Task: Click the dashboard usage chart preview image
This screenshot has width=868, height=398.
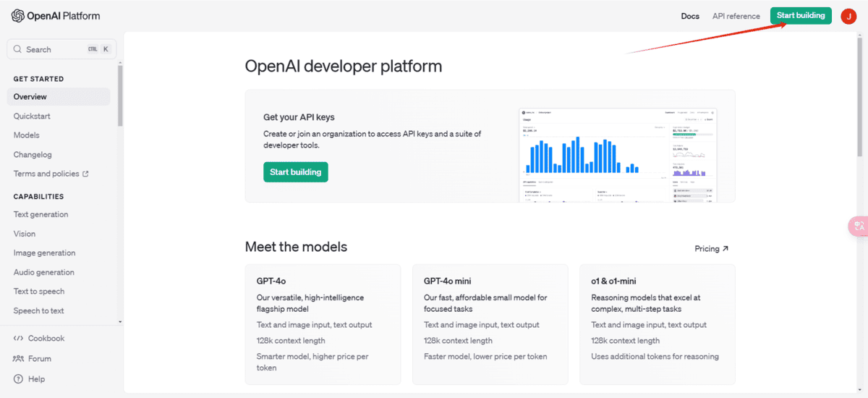Action: pos(619,155)
